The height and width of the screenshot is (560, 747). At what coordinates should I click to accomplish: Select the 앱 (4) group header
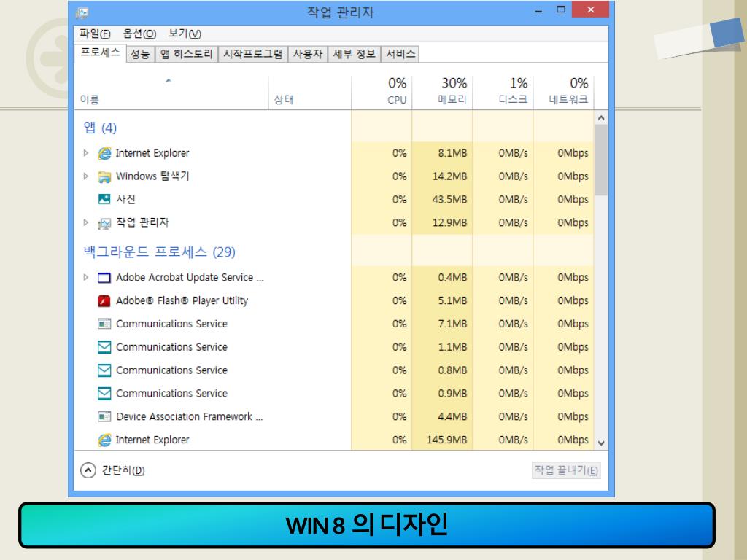[x=100, y=128]
